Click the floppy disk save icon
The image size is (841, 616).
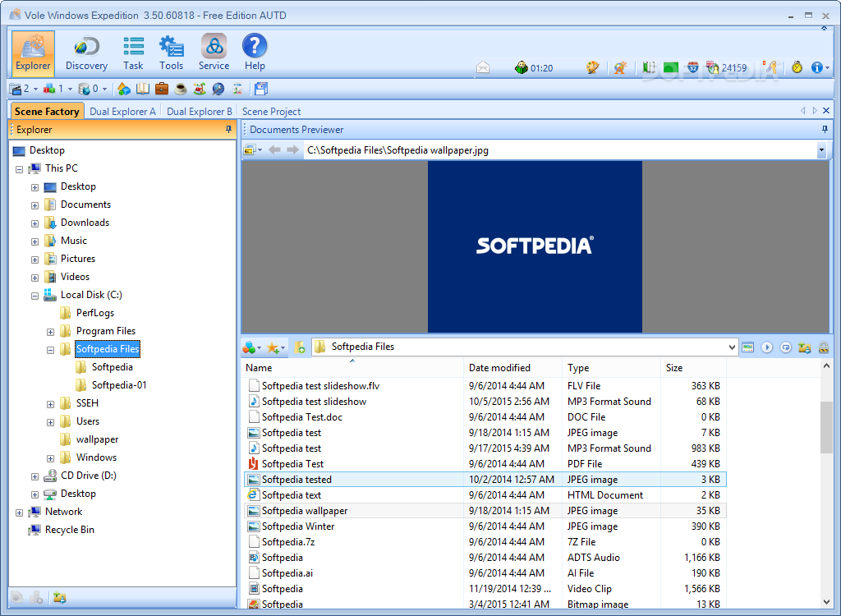pos(261,89)
